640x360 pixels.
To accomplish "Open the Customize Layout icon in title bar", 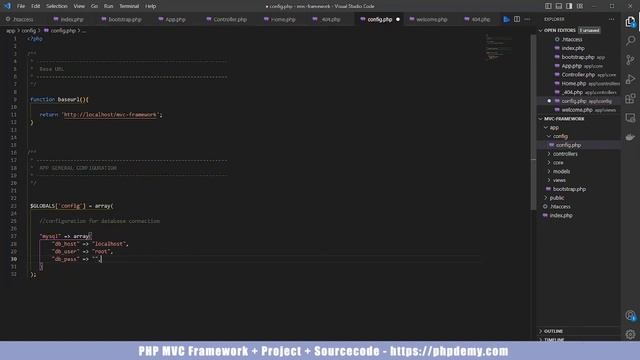I will (580, 6).
